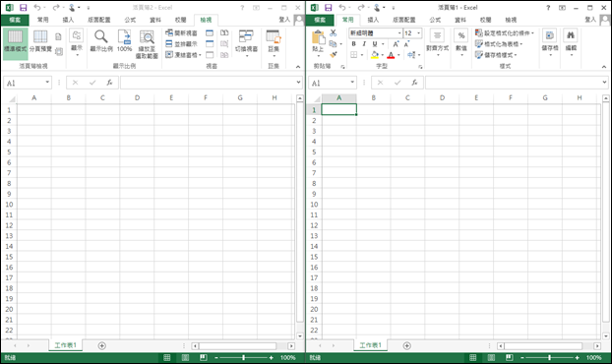
Task: Click the fx Insert Function icon in 活頁簿1
Action: pos(414,83)
